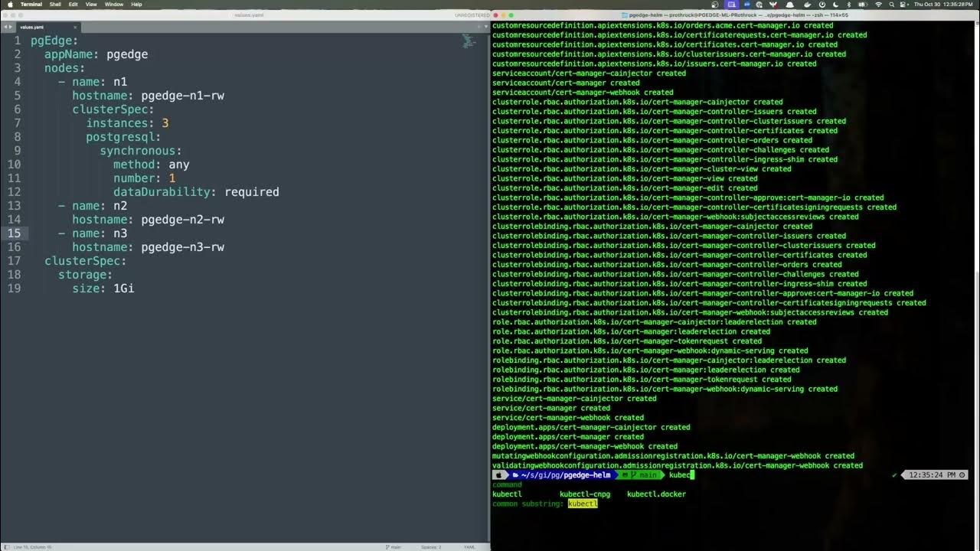The image size is (980, 551).
Task: Click the Terminal window folder proxy icon
Action: pos(625,15)
